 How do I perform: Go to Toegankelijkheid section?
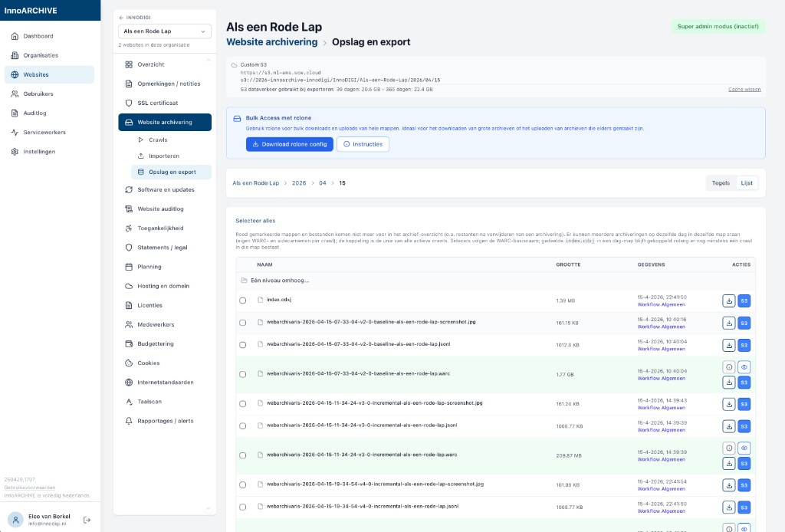pos(159,228)
